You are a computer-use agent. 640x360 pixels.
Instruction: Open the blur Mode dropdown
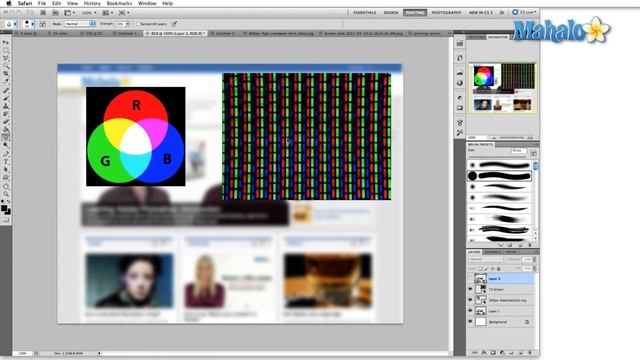pos(80,24)
